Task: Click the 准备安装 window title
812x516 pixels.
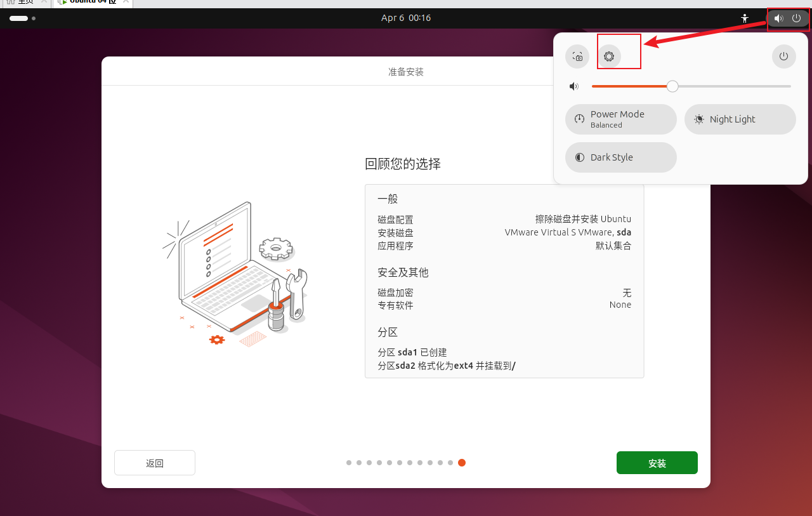Action: click(x=406, y=72)
